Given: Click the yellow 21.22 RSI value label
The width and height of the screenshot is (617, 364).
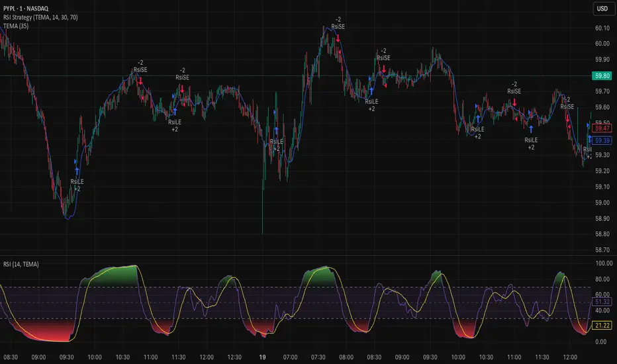Looking at the screenshot, I should (x=603, y=326).
